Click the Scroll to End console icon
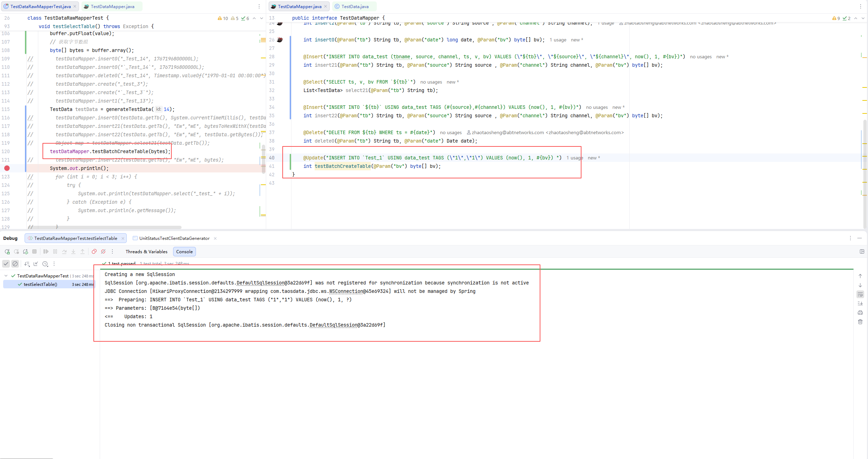 click(860, 303)
